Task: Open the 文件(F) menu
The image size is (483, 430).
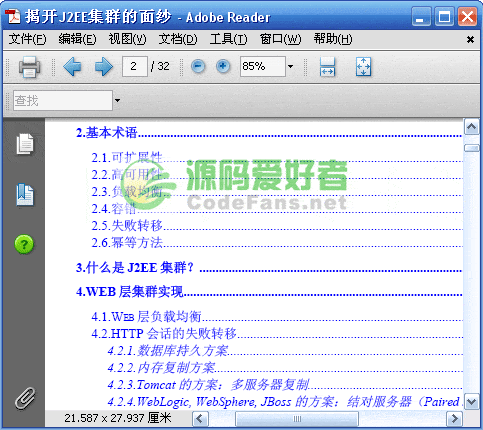Action: [27, 39]
